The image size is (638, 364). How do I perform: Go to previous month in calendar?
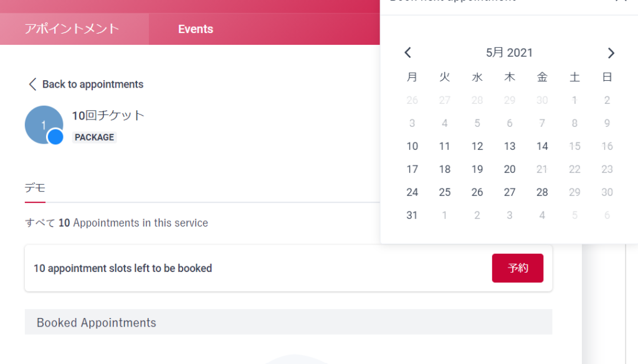click(x=407, y=52)
